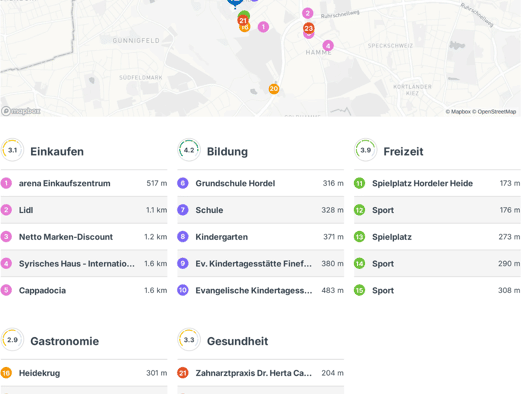Select pink map marker number 4
The image size is (525, 394).
pyautogui.click(x=328, y=46)
